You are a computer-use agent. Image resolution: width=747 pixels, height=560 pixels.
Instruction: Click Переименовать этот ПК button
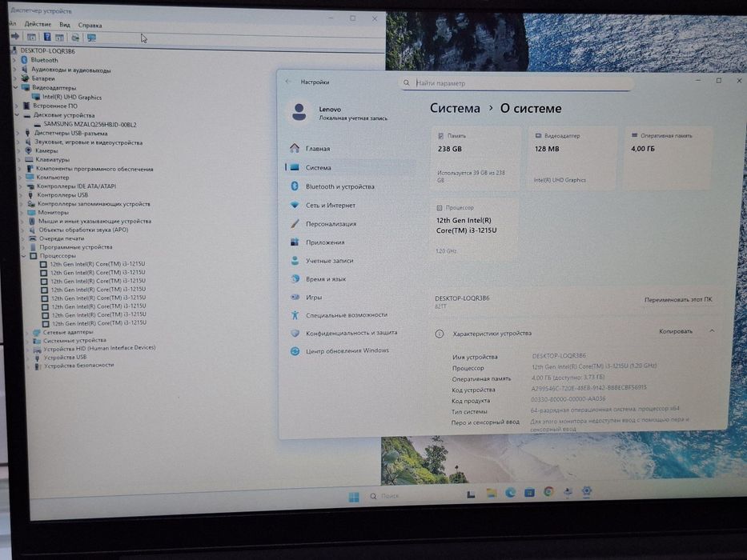[678, 299]
